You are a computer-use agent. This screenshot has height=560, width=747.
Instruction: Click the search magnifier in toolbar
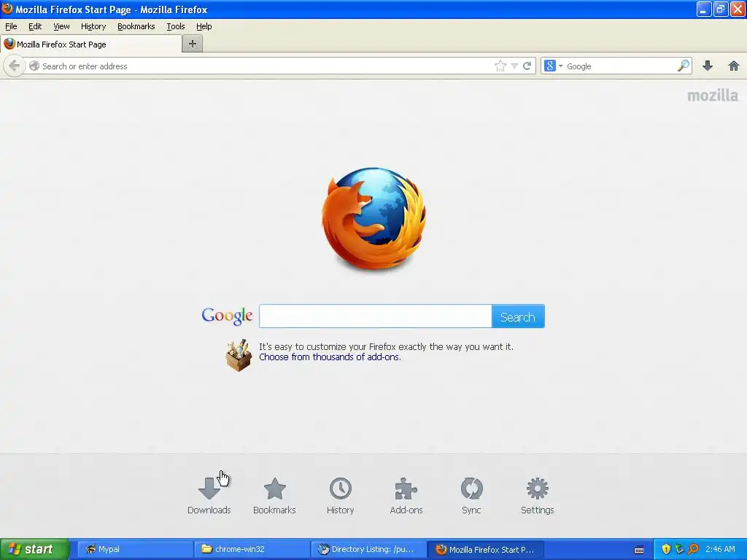(x=683, y=66)
